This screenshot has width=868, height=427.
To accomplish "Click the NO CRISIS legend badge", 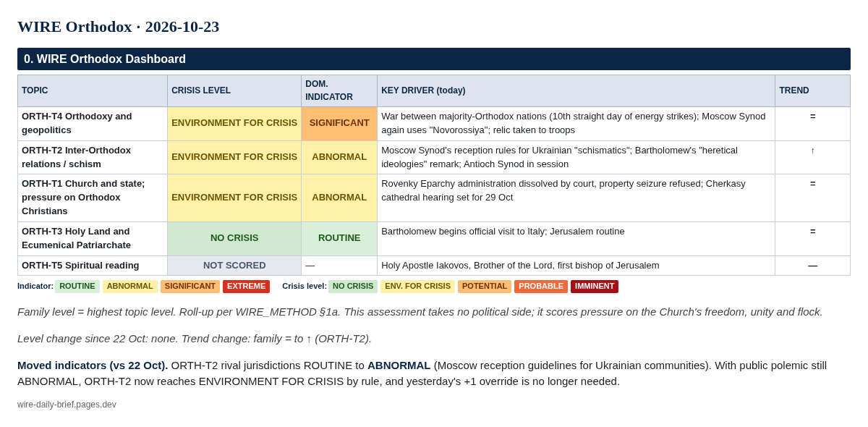I will 353,287.
